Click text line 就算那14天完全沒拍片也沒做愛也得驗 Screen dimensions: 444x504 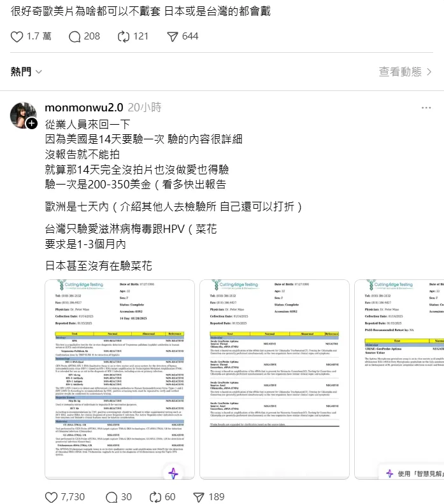(136, 169)
